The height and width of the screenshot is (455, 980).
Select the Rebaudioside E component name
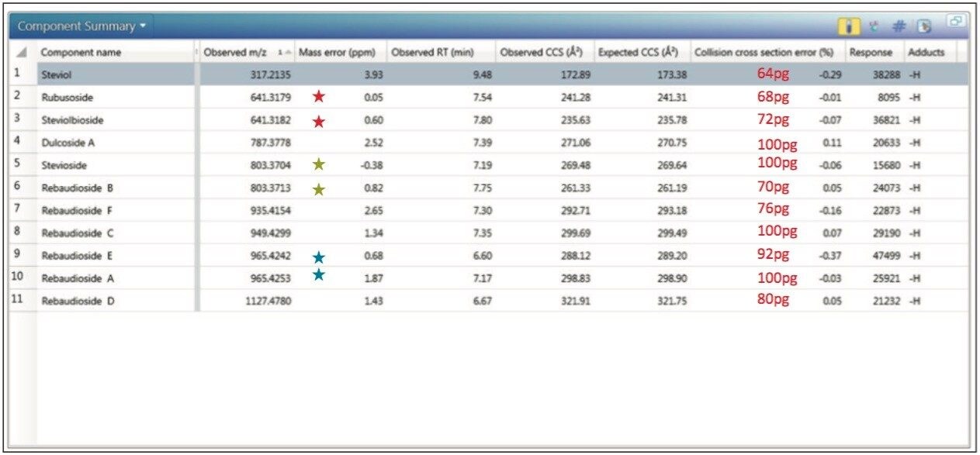78,256
